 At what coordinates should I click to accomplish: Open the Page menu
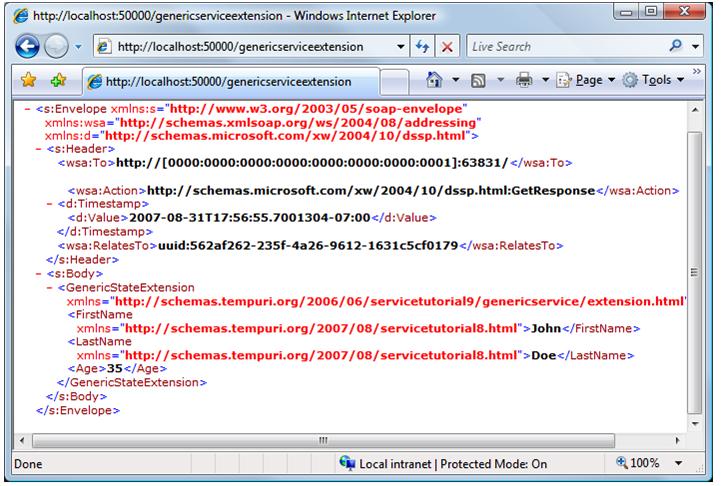[x=585, y=80]
